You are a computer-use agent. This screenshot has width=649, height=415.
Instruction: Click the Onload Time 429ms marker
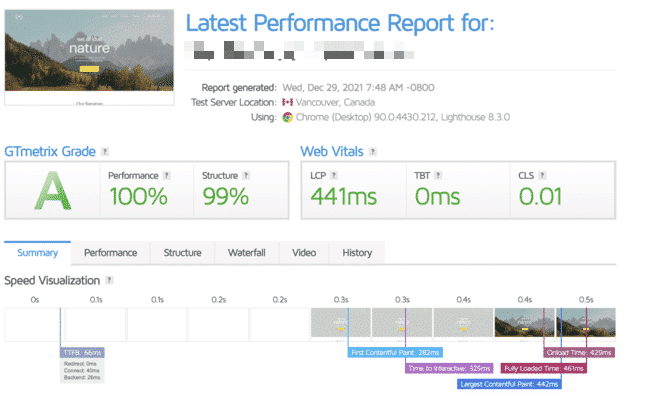(x=579, y=353)
